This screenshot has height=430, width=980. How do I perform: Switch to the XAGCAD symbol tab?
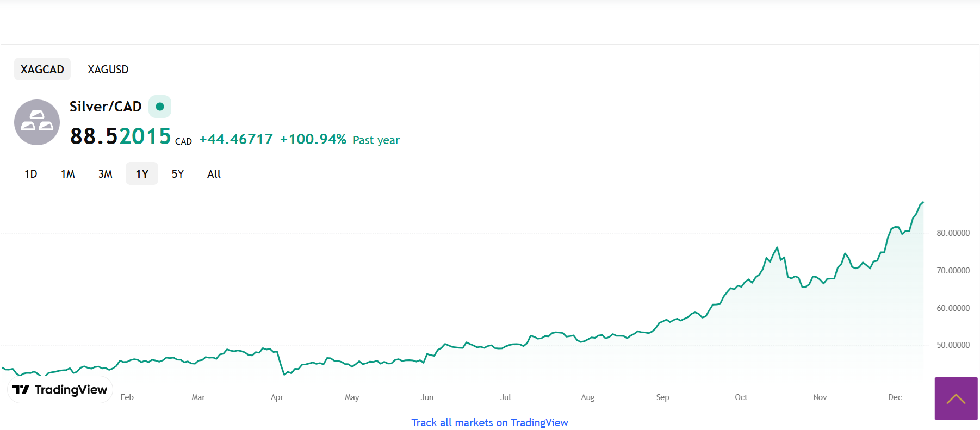click(x=42, y=70)
